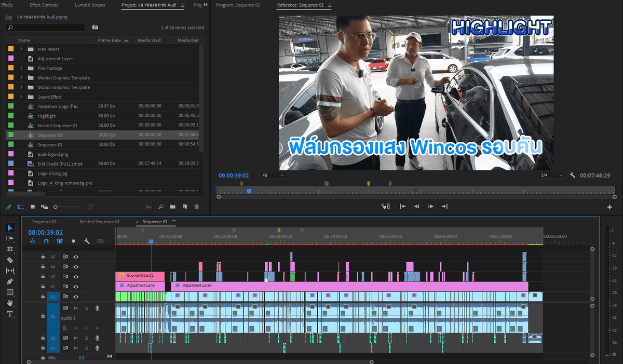Open the Program: Sequence 01 tab

point(238,5)
